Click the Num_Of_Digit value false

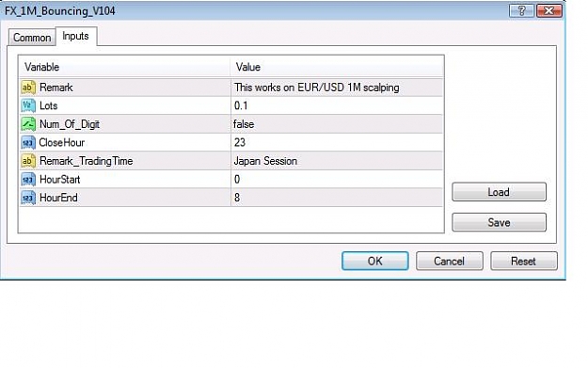244,124
